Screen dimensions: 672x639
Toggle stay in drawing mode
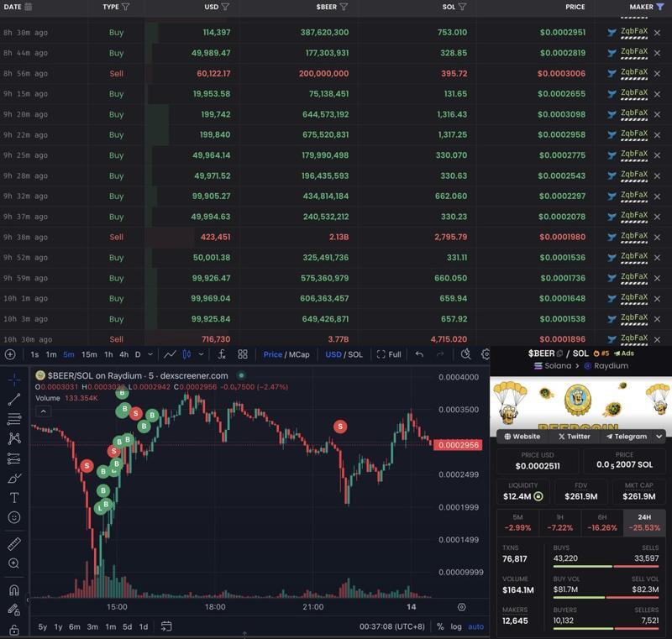pos(14,610)
